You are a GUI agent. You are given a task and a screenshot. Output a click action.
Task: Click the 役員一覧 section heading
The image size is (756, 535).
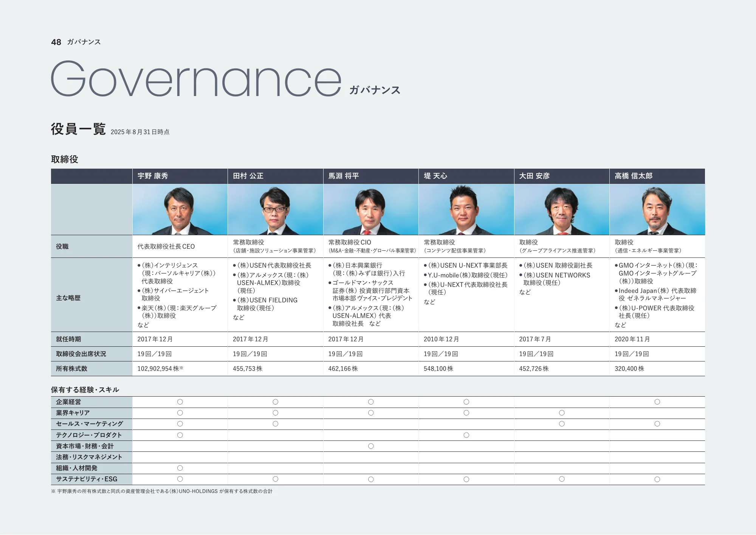[78, 129]
